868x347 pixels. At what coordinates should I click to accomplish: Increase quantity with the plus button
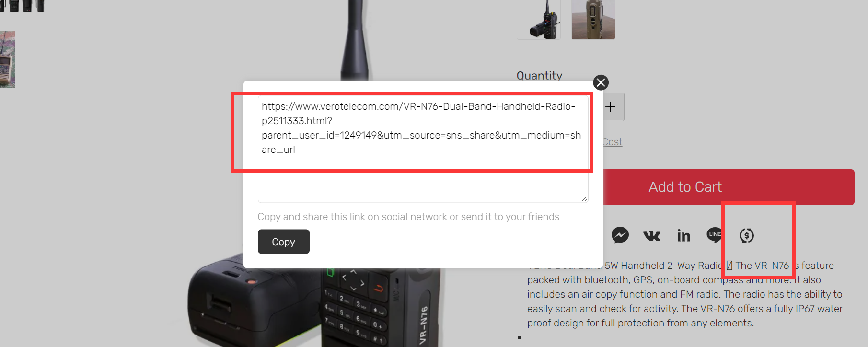click(610, 107)
